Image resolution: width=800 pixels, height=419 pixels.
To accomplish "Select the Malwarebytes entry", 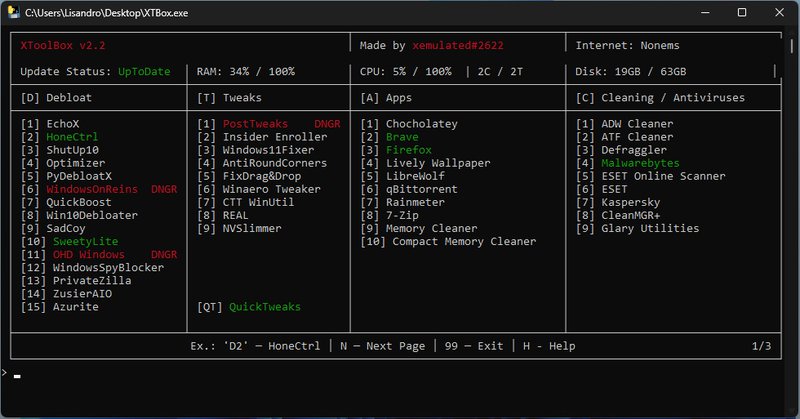I will click(627, 163).
